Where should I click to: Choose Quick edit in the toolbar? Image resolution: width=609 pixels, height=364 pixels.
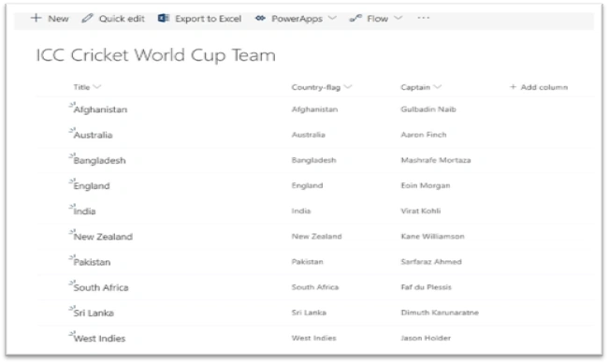coord(122,19)
